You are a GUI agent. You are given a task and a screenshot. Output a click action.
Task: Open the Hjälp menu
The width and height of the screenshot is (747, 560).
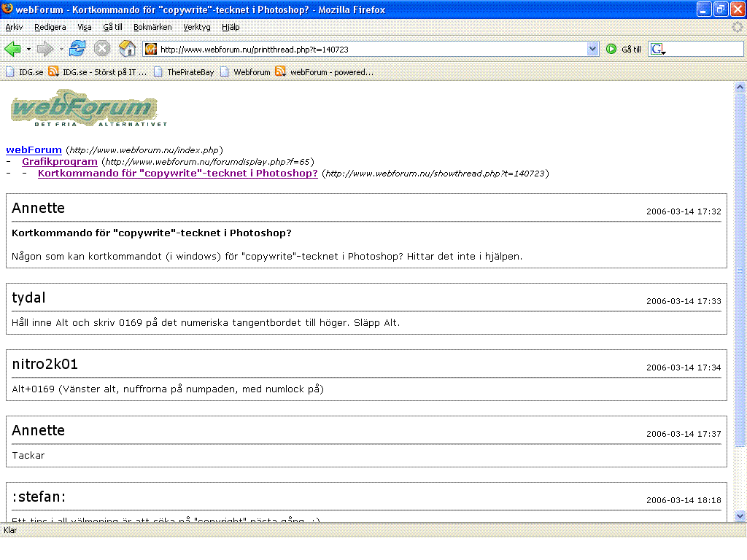click(x=231, y=27)
